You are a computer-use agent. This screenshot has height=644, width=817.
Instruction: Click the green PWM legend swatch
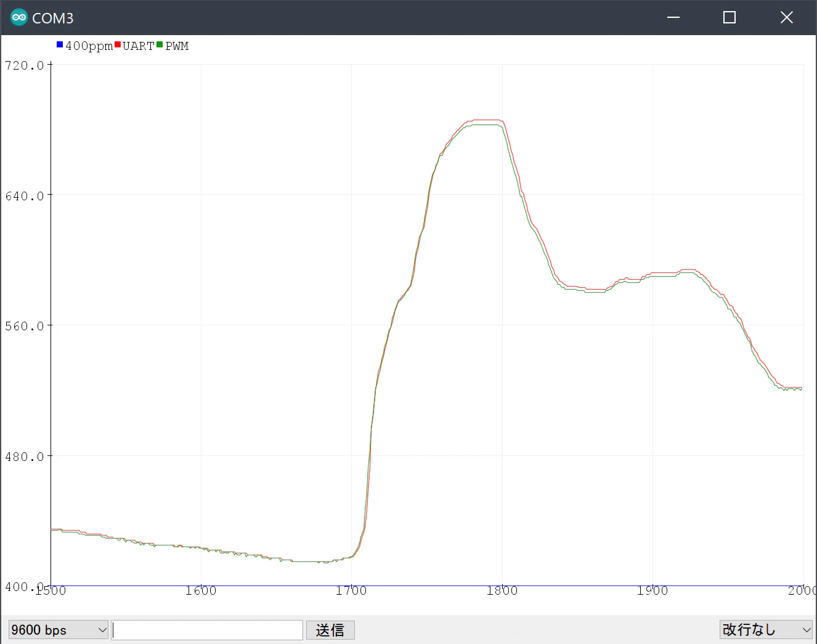(160, 44)
